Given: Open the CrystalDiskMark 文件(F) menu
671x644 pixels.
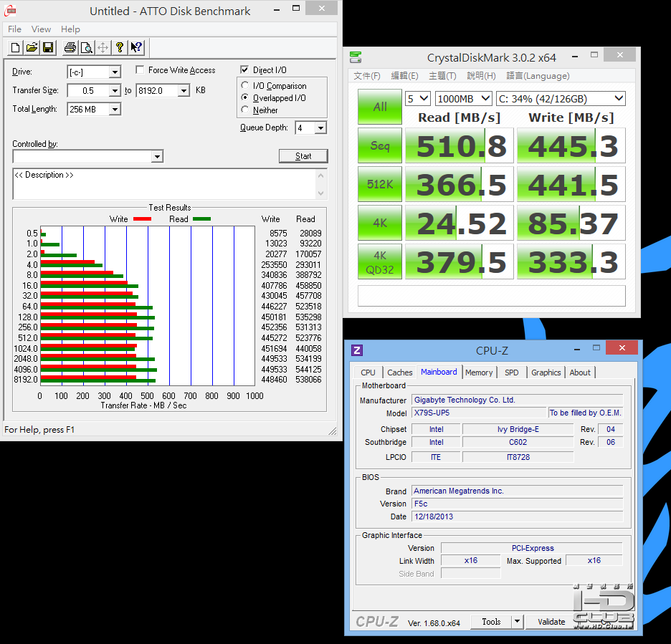Looking at the screenshot, I should click(367, 76).
